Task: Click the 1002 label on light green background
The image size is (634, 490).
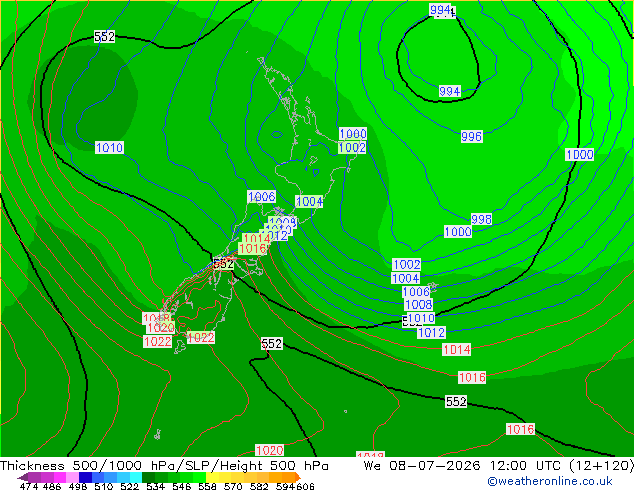Action: [352, 148]
